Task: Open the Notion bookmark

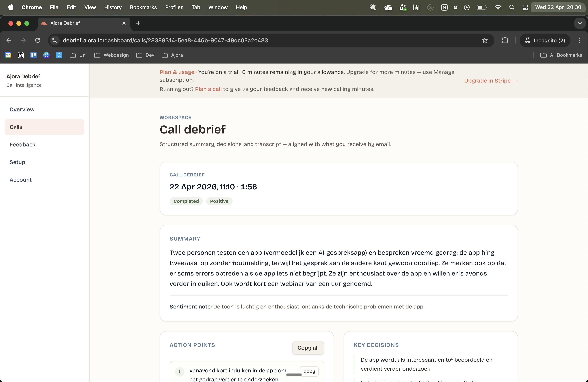Action: [21, 55]
